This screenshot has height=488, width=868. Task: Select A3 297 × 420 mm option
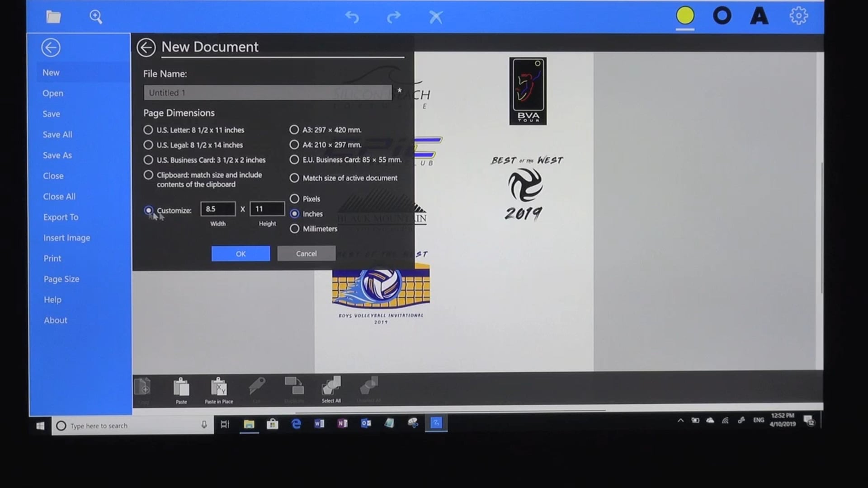click(294, 130)
